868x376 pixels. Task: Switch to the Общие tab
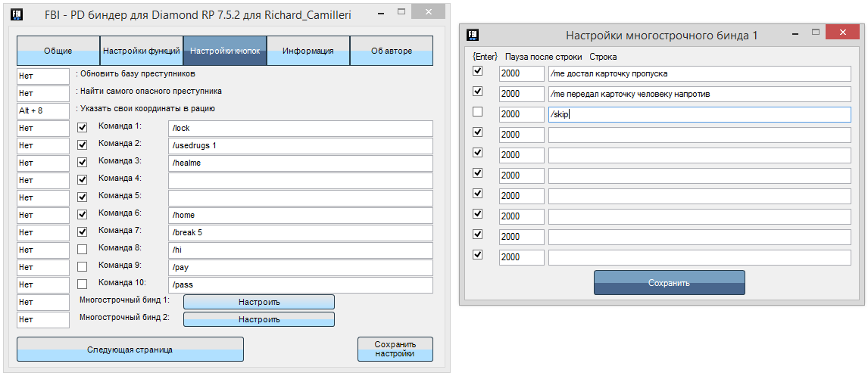(x=58, y=51)
